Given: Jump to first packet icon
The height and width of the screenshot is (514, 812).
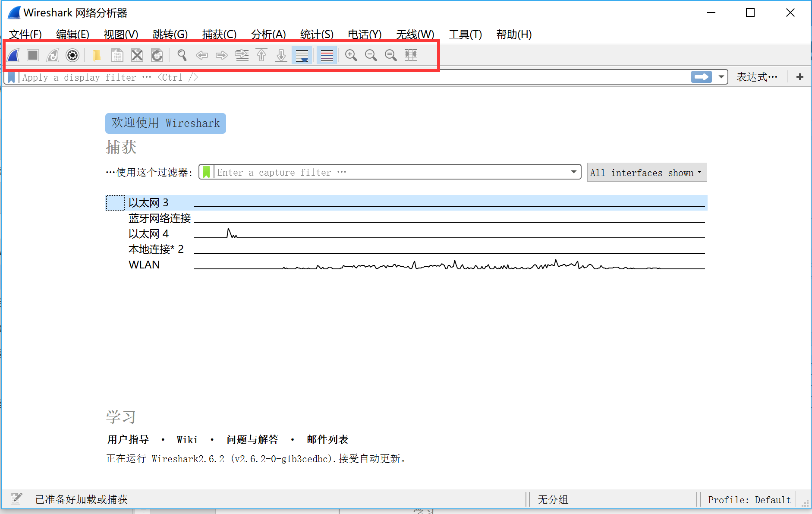Looking at the screenshot, I should point(261,55).
